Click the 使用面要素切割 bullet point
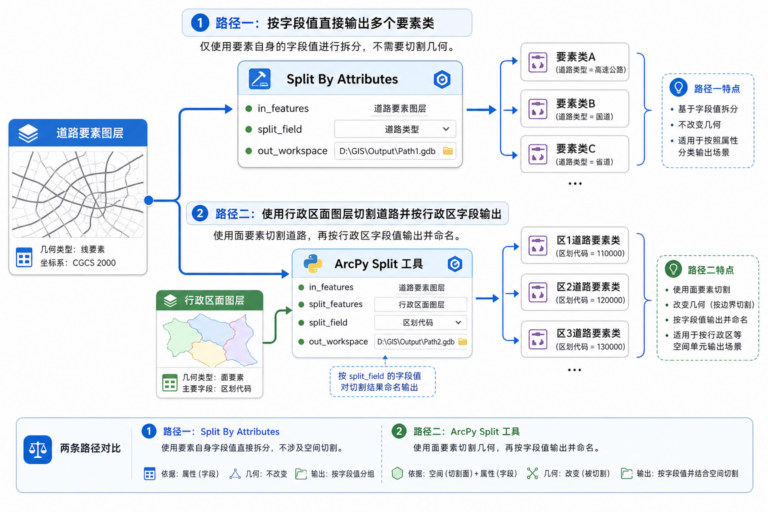768x512 pixels. [701, 290]
